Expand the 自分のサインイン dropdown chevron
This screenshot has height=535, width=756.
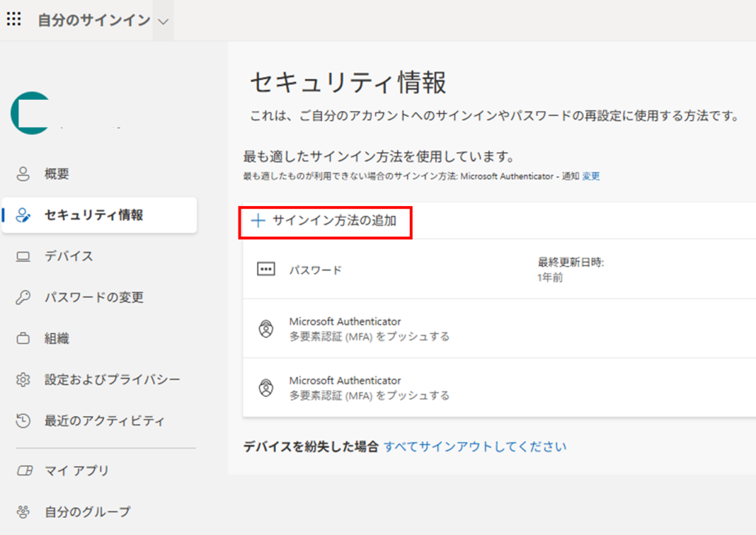click(163, 21)
